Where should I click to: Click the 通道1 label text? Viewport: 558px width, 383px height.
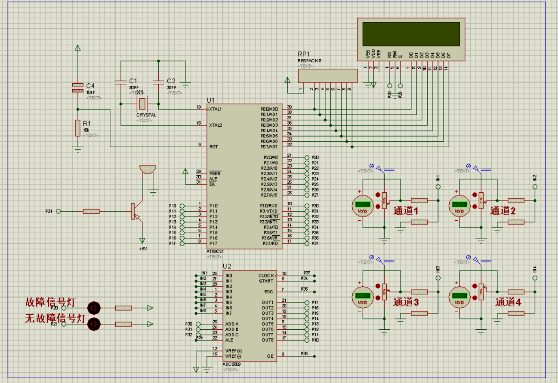(x=405, y=211)
